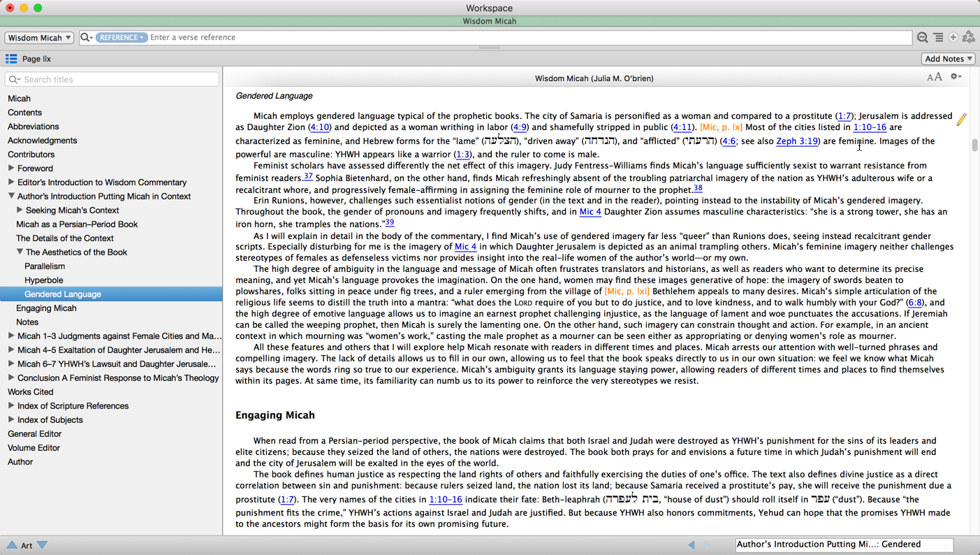
Task: Collapse Author's Introduction Putting Micah in Context
Action: click(x=11, y=196)
